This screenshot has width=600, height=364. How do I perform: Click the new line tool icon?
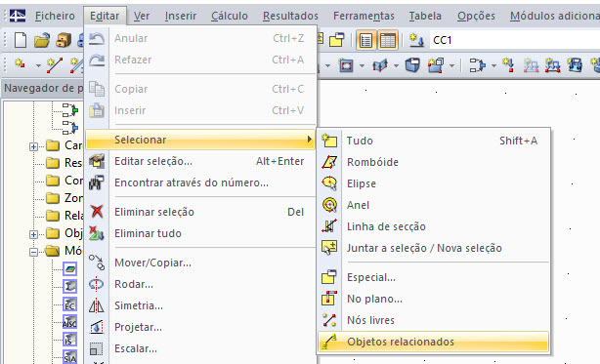(55, 65)
